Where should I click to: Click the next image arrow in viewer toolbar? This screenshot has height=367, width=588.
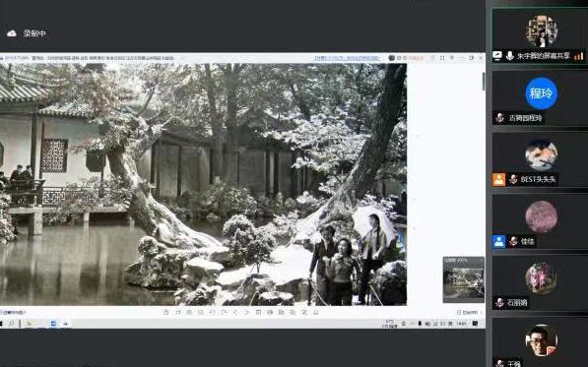(x=246, y=312)
